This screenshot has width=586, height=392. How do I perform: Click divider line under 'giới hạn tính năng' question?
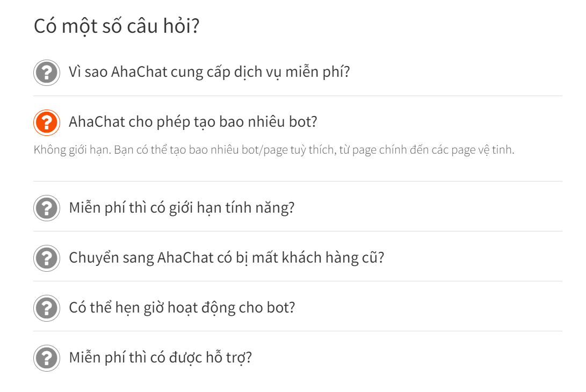coord(298,231)
